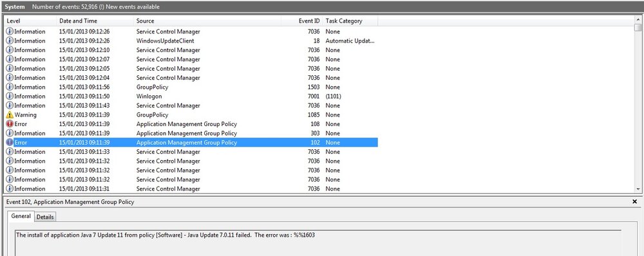Click the date cell 15/01/2013 09:11:33
The height and width of the screenshot is (256, 644).
(x=84, y=152)
